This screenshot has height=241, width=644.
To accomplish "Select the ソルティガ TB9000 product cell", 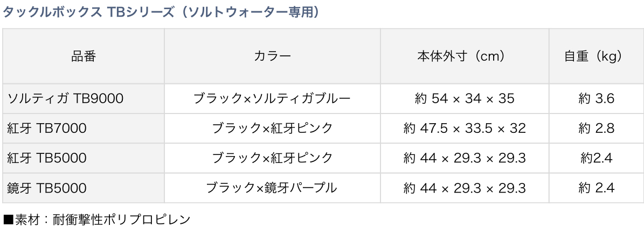I will point(66,98).
